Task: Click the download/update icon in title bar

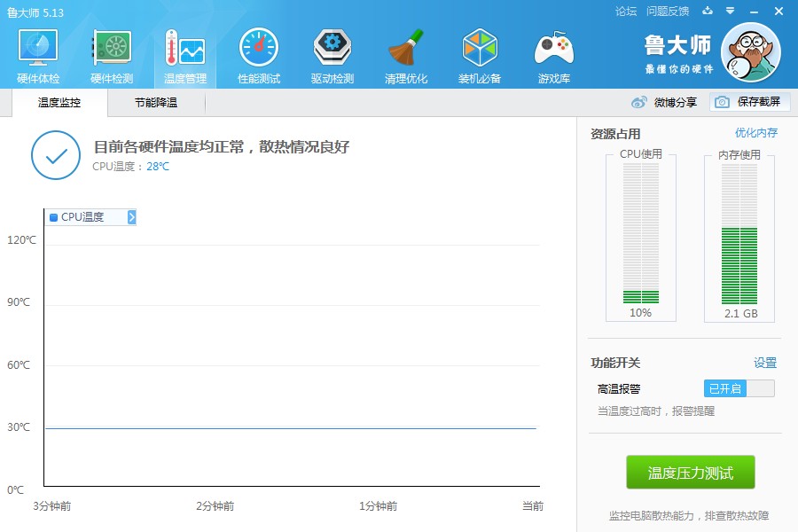Action: pyautogui.click(x=708, y=11)
